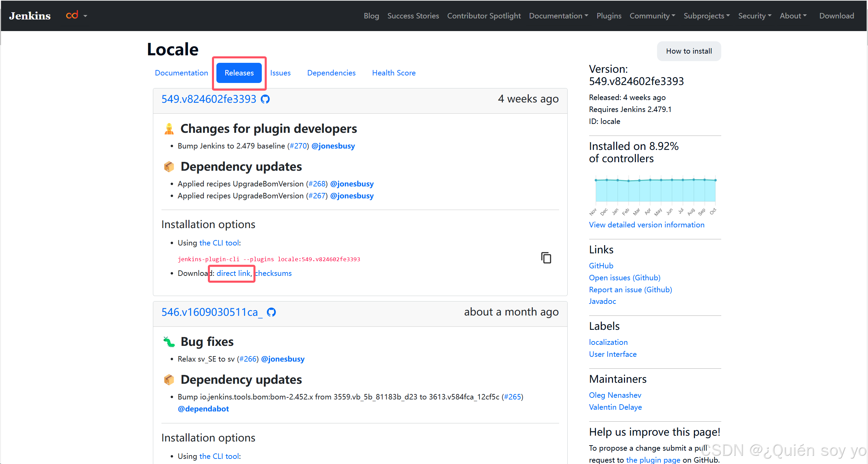This screenshot has width=868, height=464.
Task: Open Contributor Spotlight
Action: [484, 16]
